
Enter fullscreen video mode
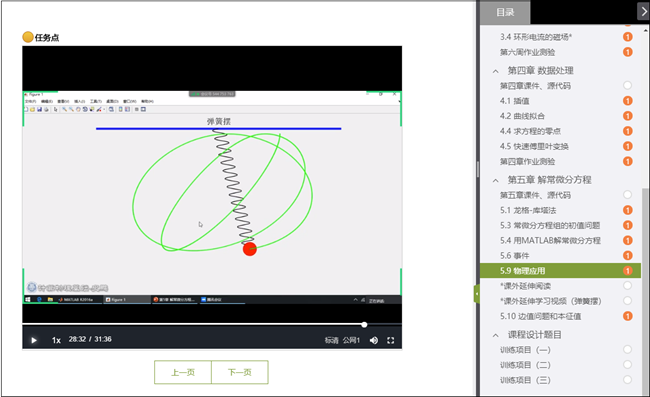tap(390, 340)
